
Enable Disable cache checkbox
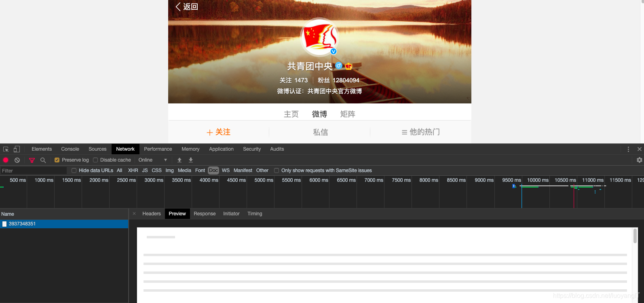(x=95, y=160)
